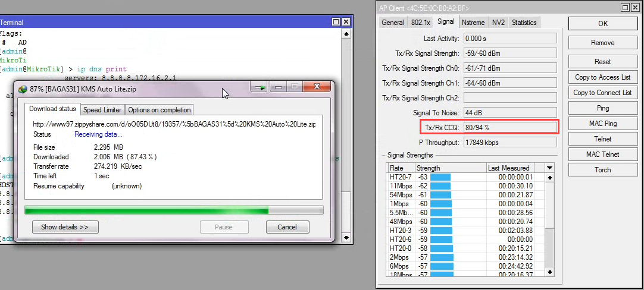Click the Last Activity field
644x290 pixels.
(x=510, y=38)
